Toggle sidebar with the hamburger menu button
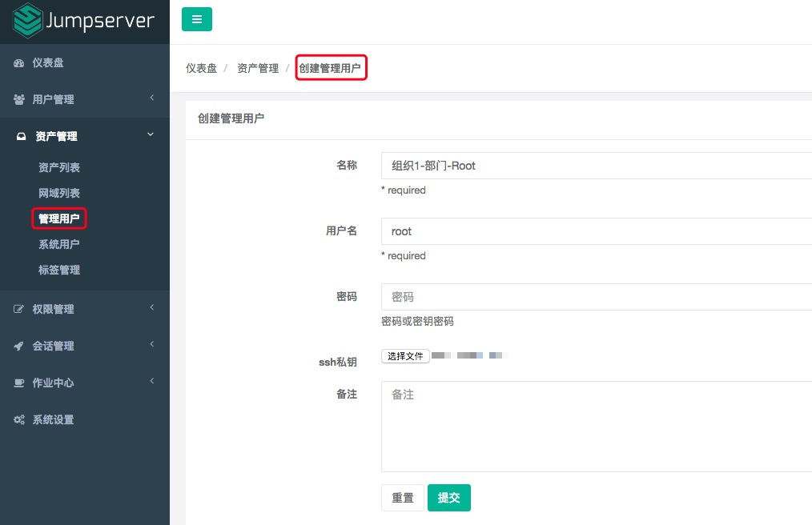Screen dimensions: 812x525 click(x=197, y=19)
